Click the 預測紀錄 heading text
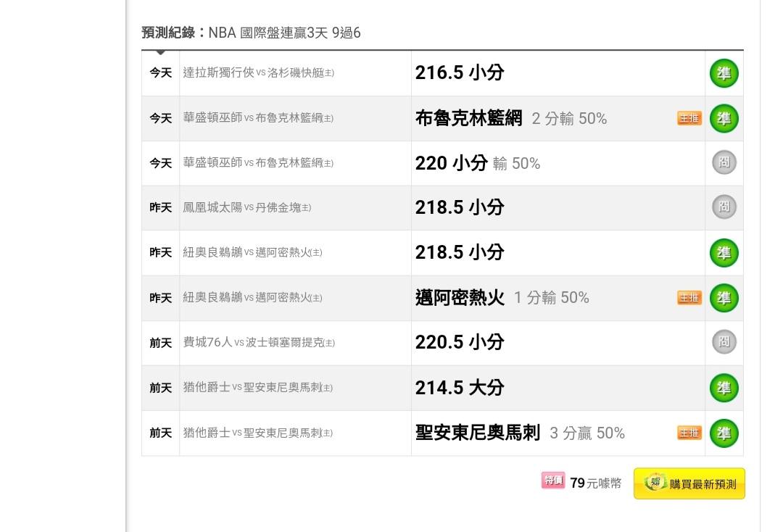The width and height of the screenshot is (783, 532). point(168,33)
